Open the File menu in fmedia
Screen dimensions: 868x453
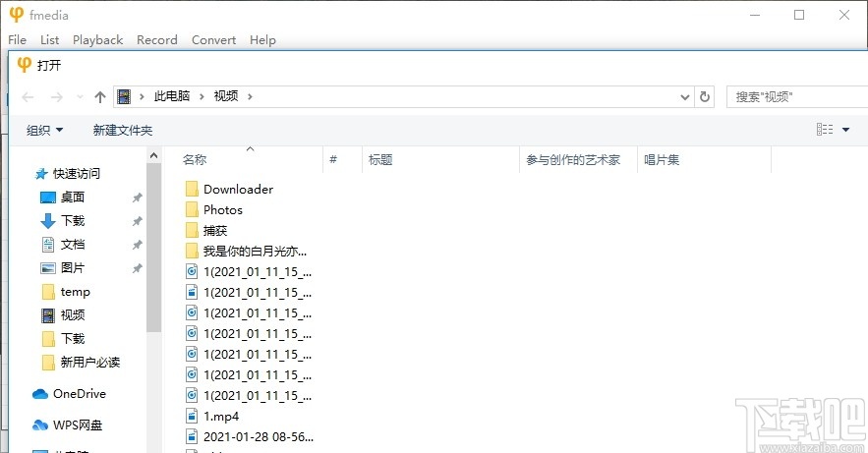click(17, 40)
